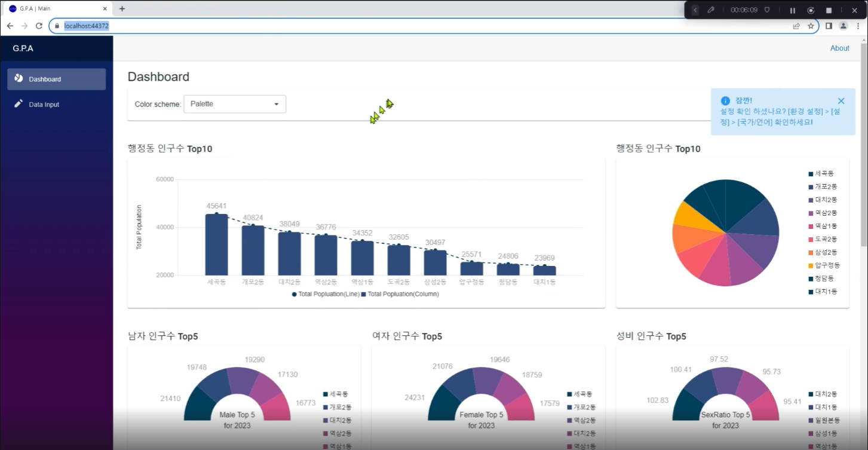This screenshot has width=868, height=450.
Task: Open the Color scheme Palette dropdown
Action: point(235,104)
